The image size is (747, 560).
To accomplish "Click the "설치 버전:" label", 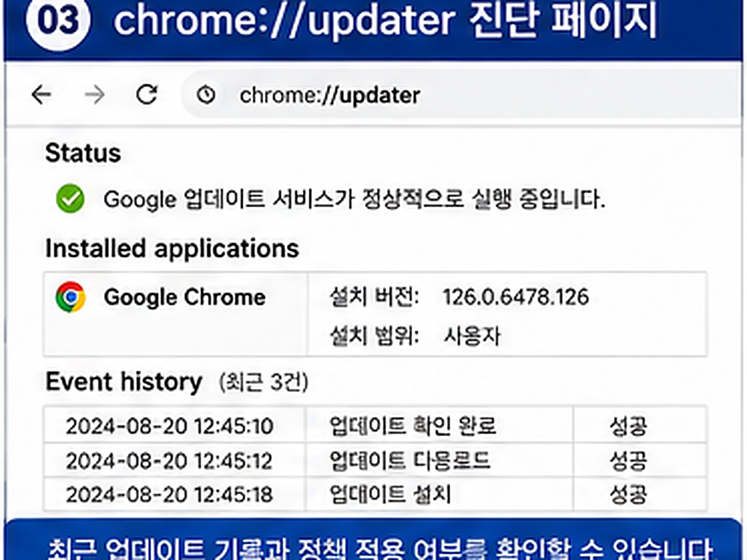I will (375, 297).
